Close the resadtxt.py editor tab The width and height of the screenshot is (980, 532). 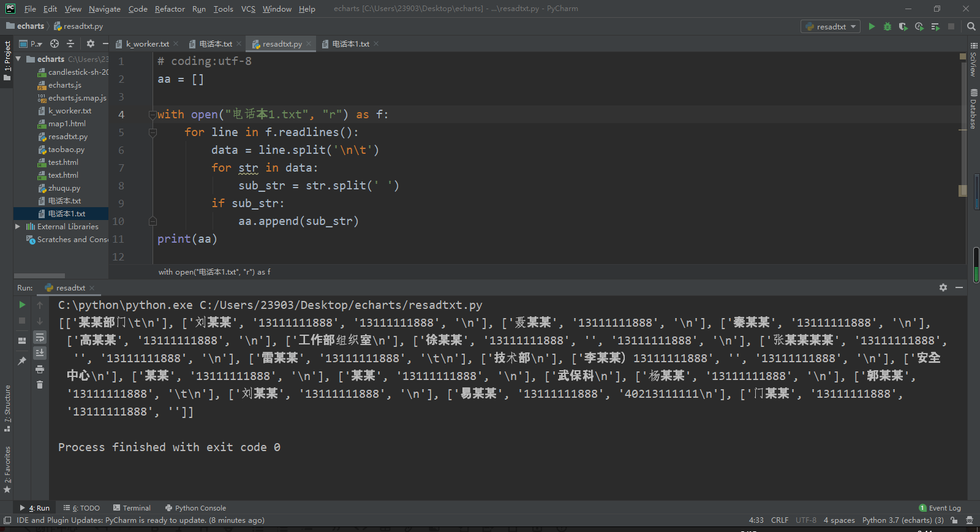click(x=309, y=44)
